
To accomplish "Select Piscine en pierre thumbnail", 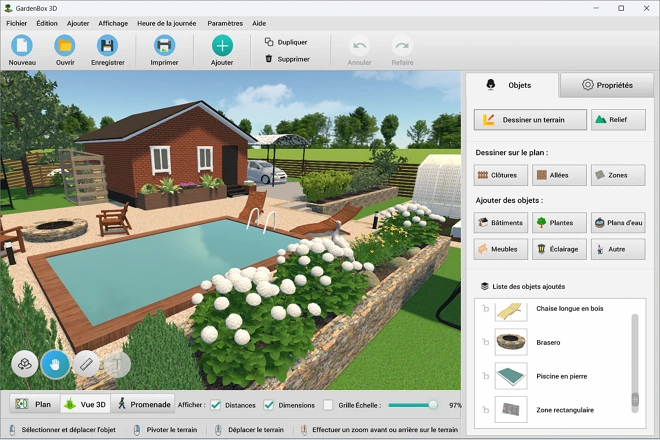I will (x=511, y=376).
